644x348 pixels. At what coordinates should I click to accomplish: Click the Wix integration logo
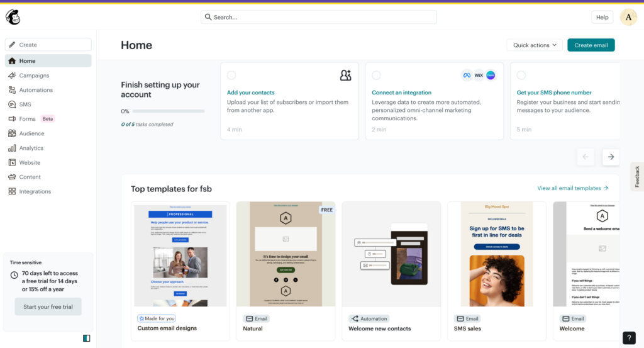(x=479, y=75)
